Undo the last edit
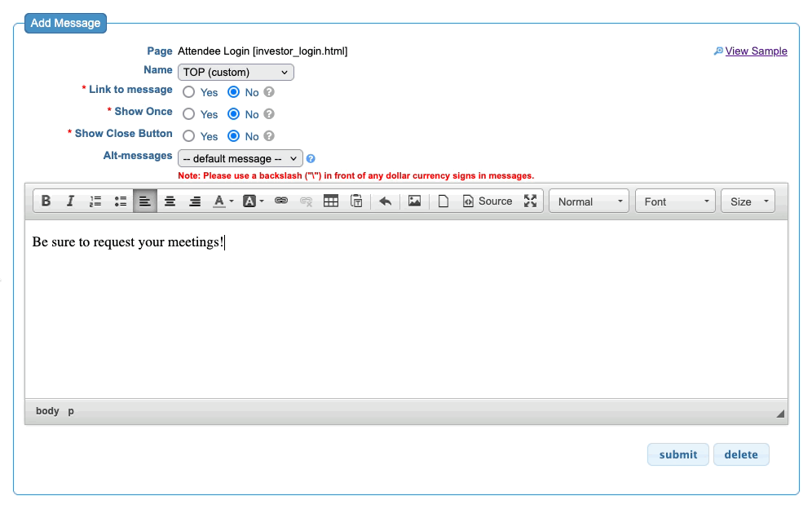This screenshot has width=812, height=509. click(x=385, y=201)
